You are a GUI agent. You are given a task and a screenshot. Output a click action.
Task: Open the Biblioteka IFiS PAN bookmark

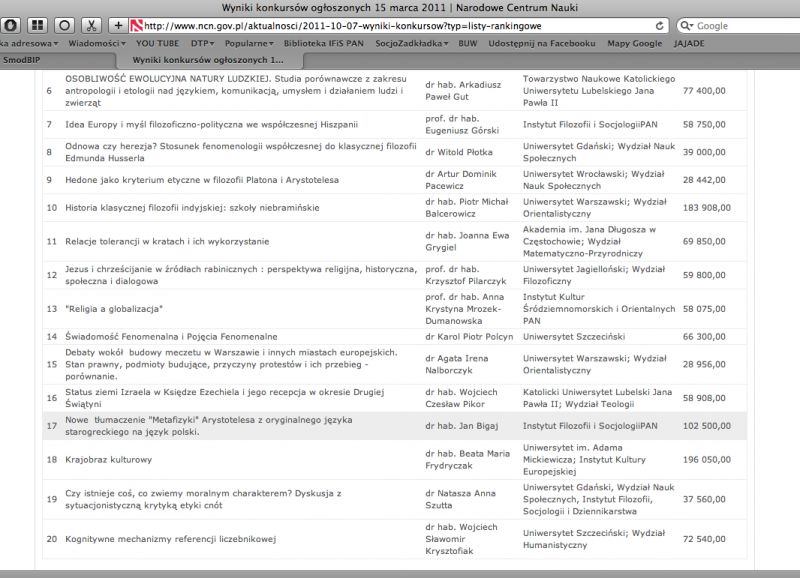(323, 43)
